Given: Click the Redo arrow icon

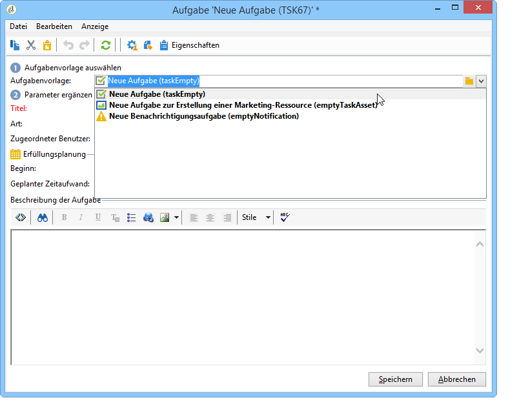Looking at the screenshot, I should 85,45.
